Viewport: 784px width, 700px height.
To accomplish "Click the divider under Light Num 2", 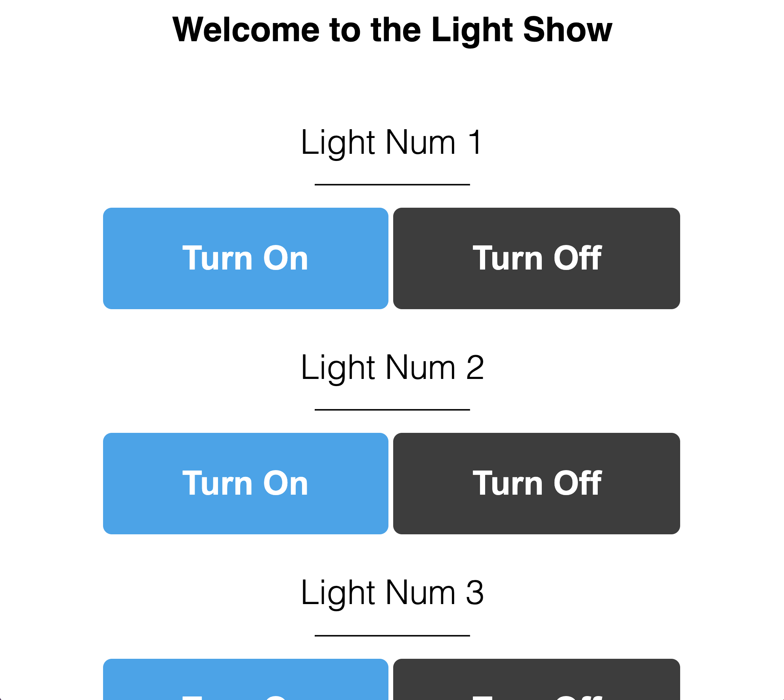I will pos(392,409).
